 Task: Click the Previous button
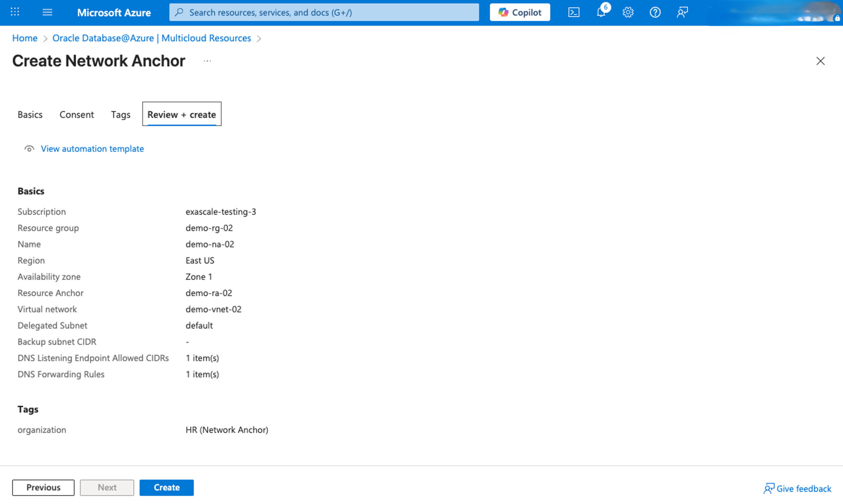[43, 487]
